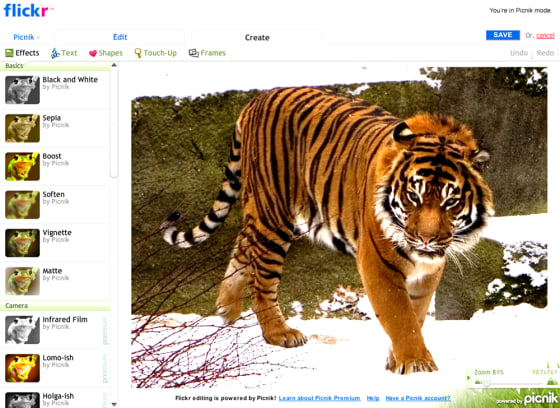Click the SAVE button
This screenshot has height=408, width=560.
tap(502, 35)
